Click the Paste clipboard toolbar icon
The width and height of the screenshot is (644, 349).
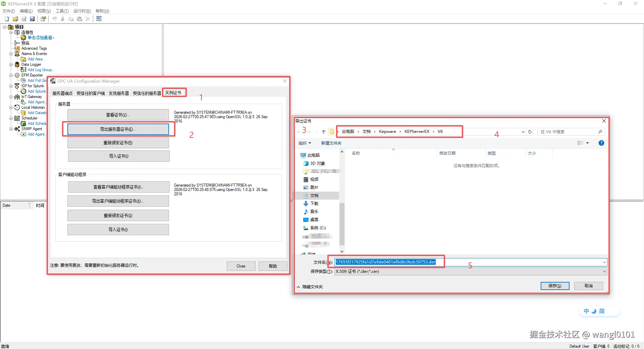(79, 19)
